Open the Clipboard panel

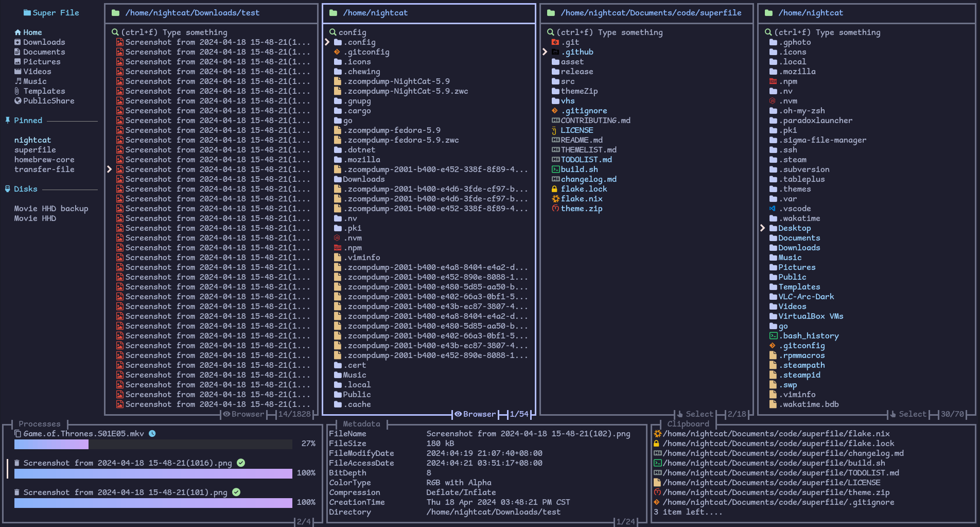[688, 423]
